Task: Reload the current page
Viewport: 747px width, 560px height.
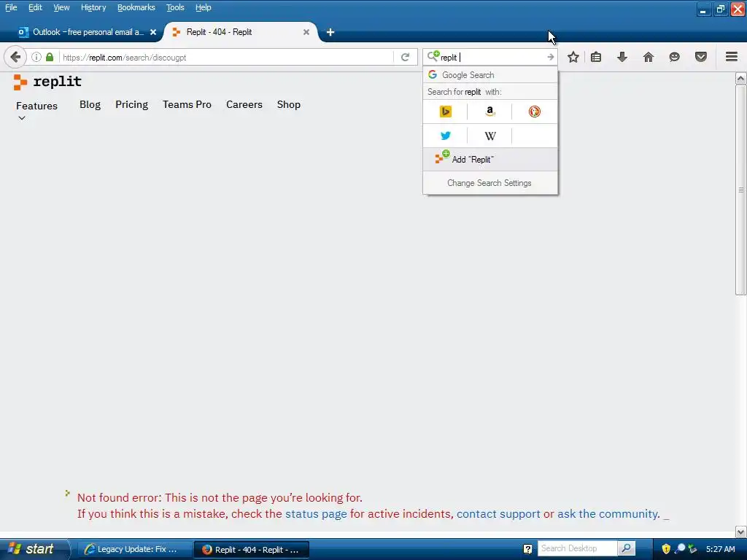Action: [x=405, y=57]
